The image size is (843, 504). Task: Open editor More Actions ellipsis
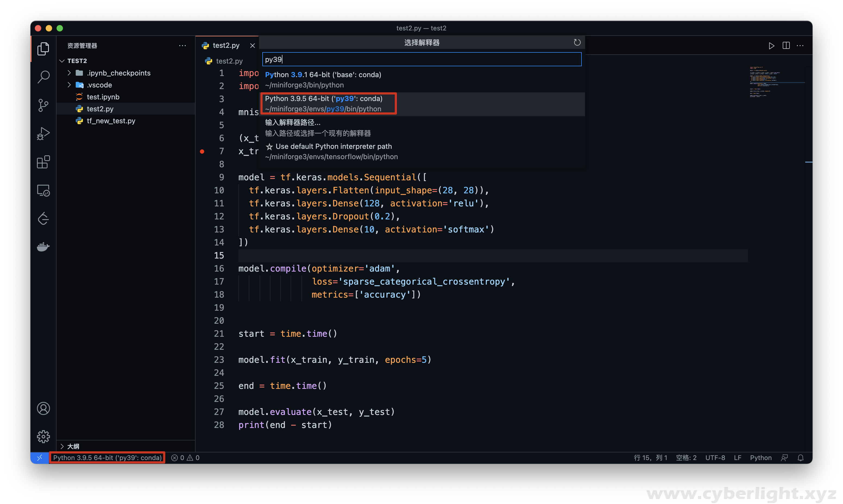(800, 46)
